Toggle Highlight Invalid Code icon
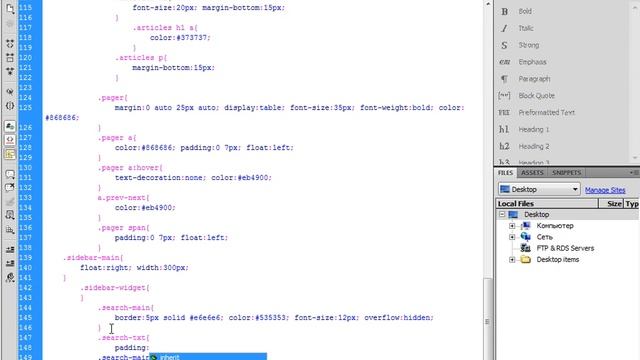Screen dimensions: 640x360 10,140
